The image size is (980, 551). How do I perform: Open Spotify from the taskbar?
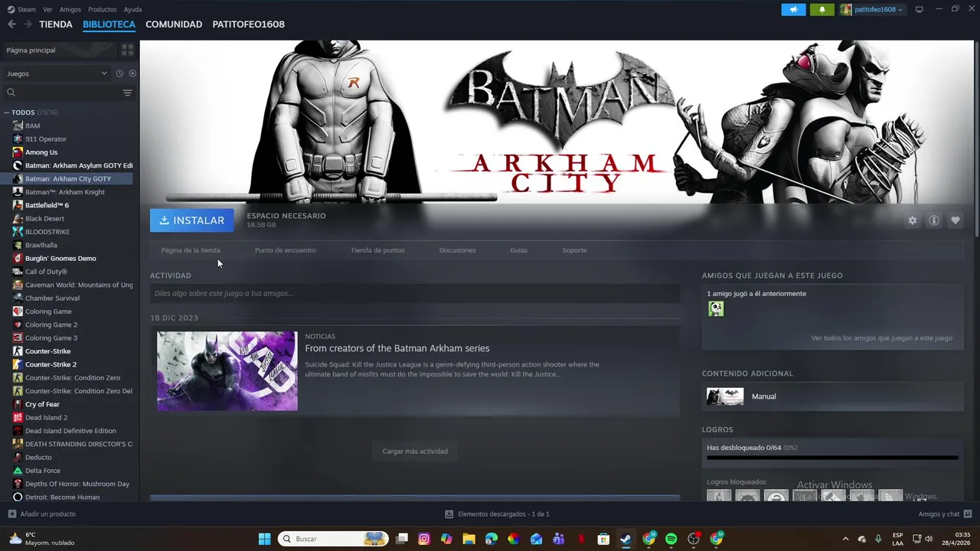tap(671, 539)
